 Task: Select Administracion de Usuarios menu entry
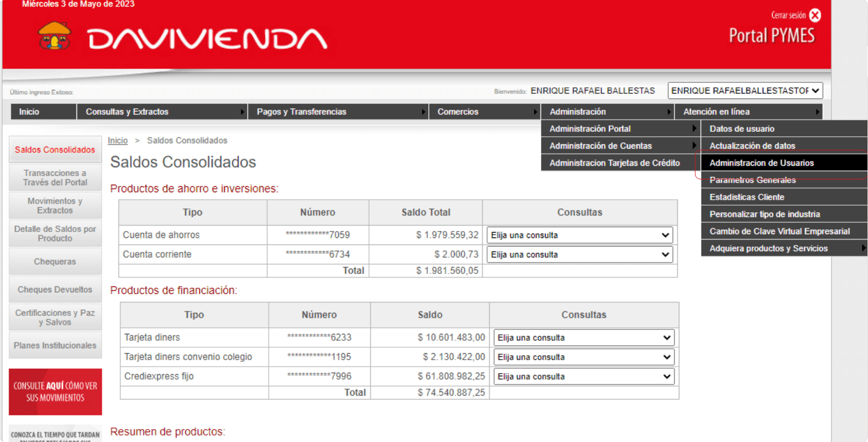pos(761,163)
